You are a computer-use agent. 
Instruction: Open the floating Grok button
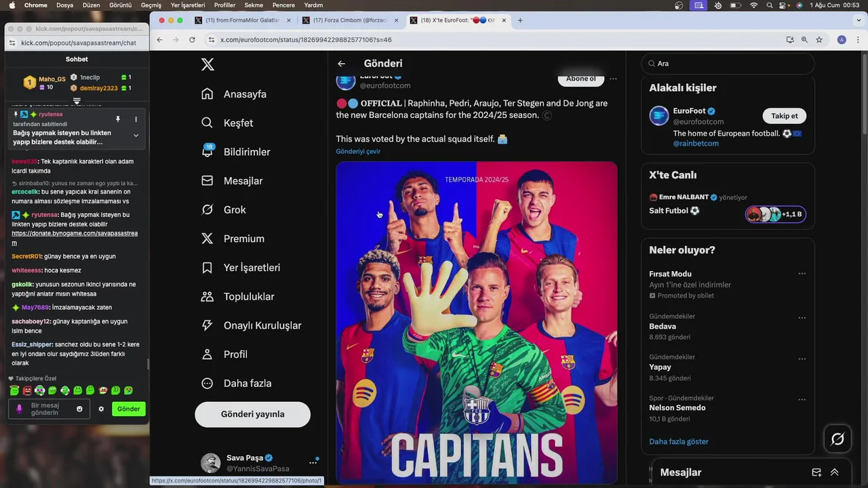point(837,439)
